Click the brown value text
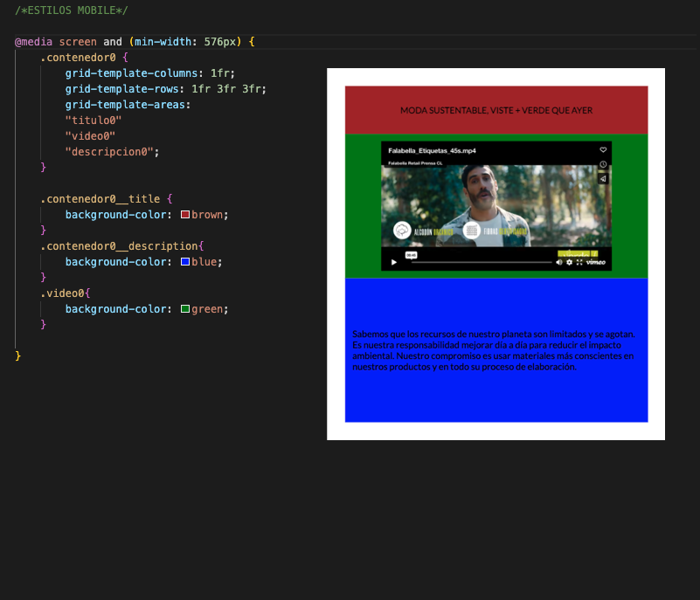Viewport: 700px width, 600px height. click(207, 215)
